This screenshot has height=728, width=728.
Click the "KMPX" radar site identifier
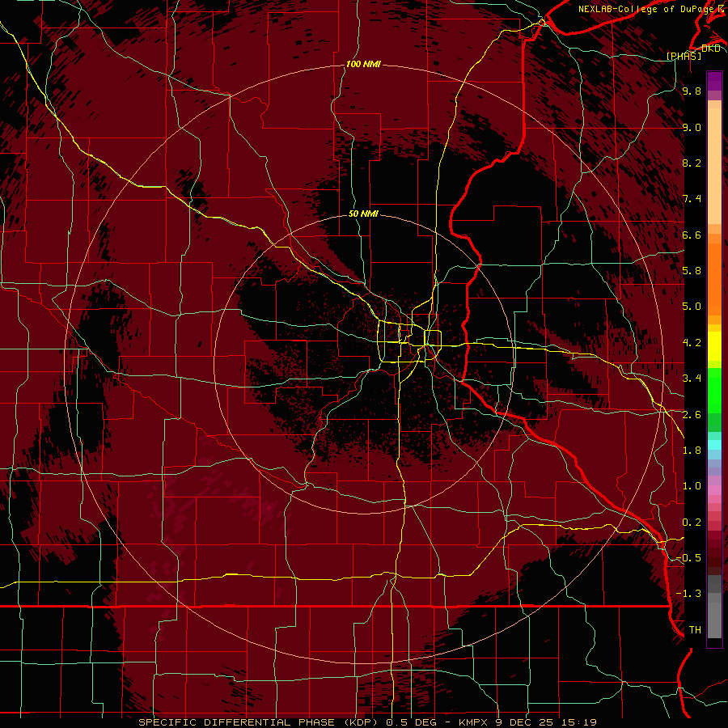click(x=473, y=722)
